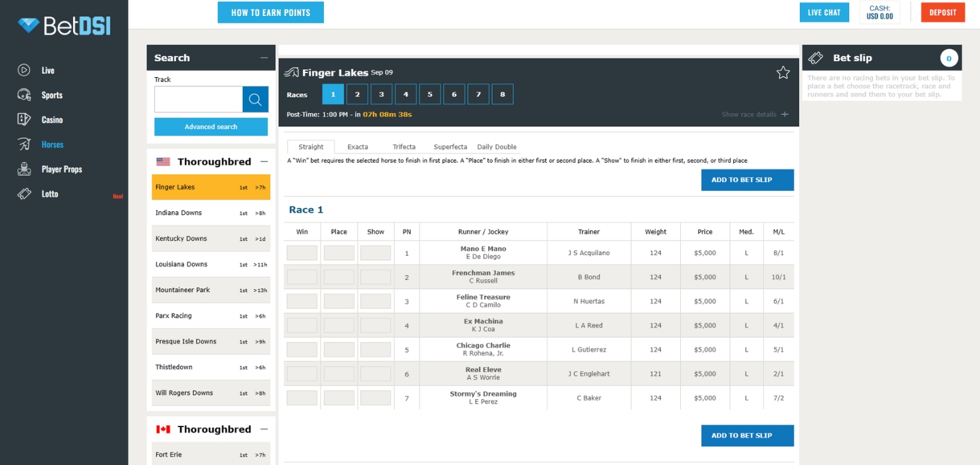Click the US flag next to Thoroughbred

click(163, 161)
